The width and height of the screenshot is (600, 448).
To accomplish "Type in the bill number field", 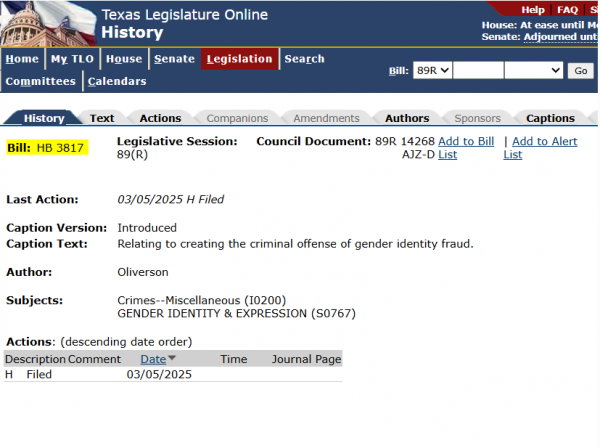I will coord(477,70).
